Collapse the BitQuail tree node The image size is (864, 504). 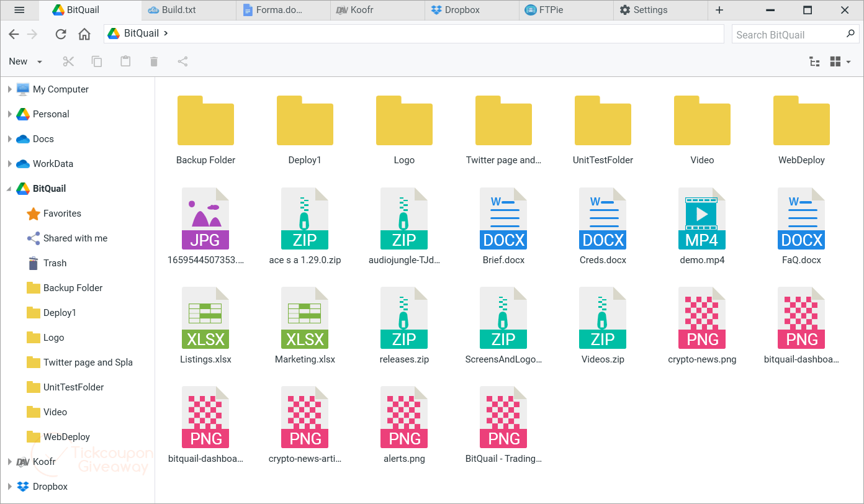pos(9,189)
